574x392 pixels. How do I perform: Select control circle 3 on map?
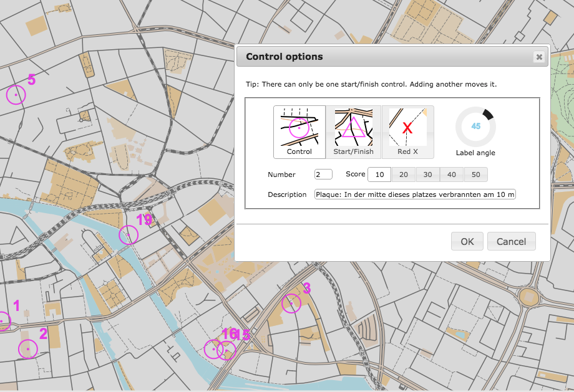point(291,303)
